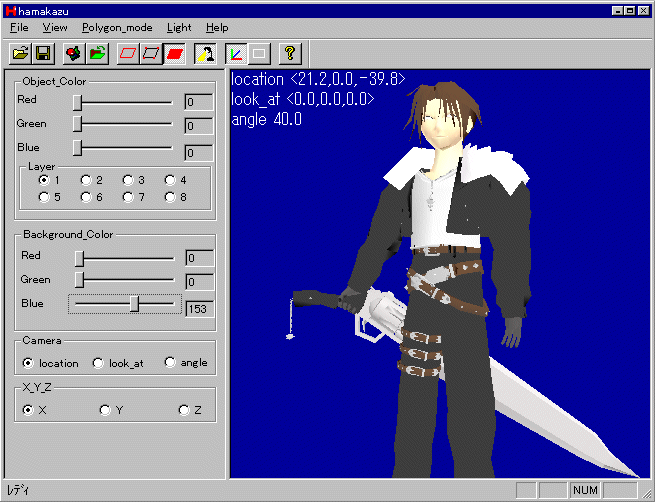Screen dimensions: 655x502
Task: Open the Polygon_mode menu
Action: [x=117, y=28]
